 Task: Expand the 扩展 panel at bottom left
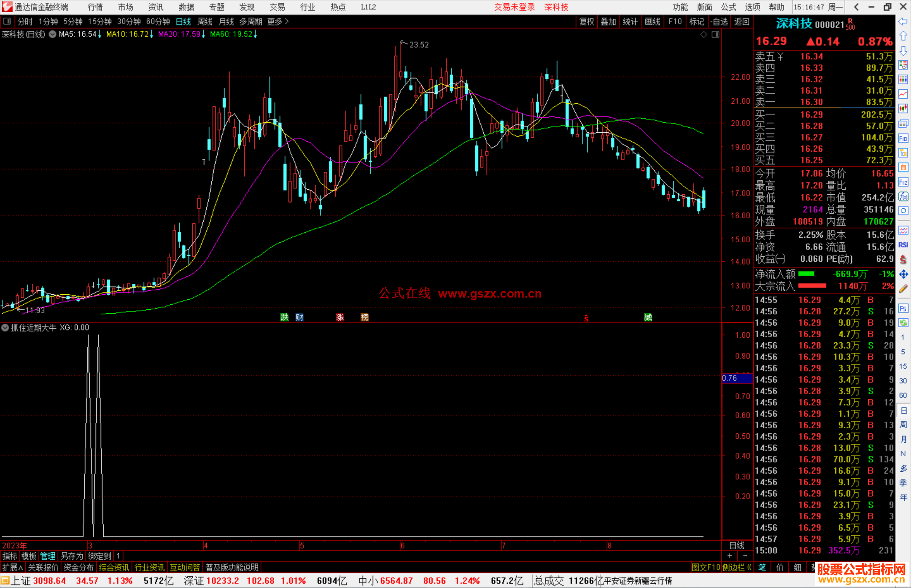(x=13, y=567)
